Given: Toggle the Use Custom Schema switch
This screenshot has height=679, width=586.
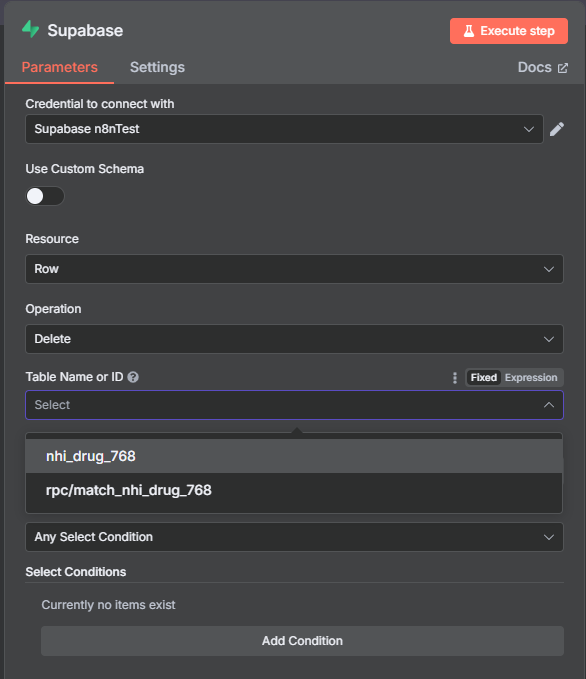Looking at the screenshot, I should click(x=45, y=196).
